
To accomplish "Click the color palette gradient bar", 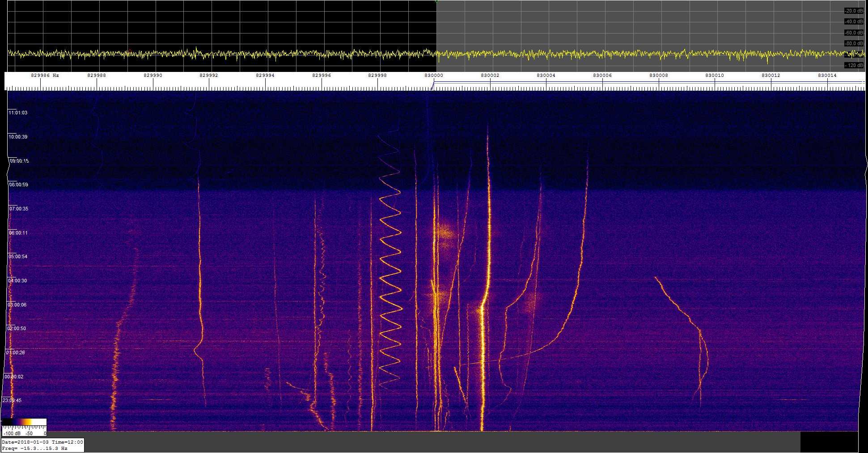I will click(x=24, y=422).
